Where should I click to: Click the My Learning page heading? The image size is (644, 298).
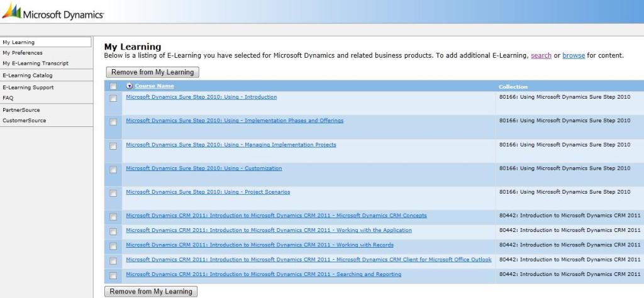click(133, 47)
